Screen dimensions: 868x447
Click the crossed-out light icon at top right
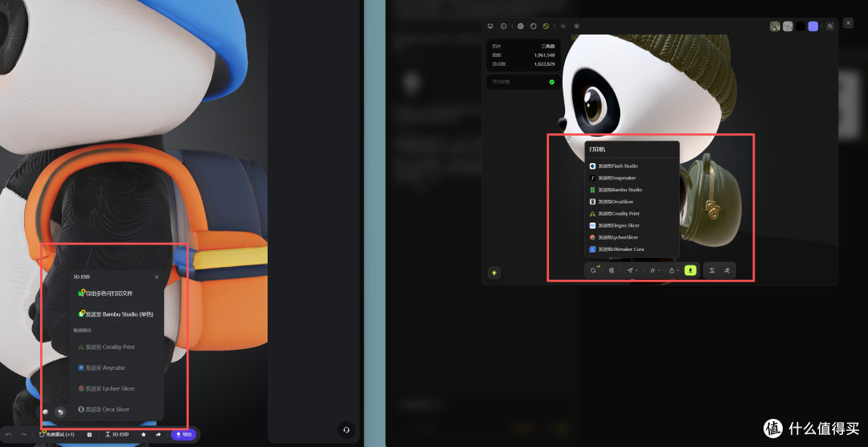(829, 26)
